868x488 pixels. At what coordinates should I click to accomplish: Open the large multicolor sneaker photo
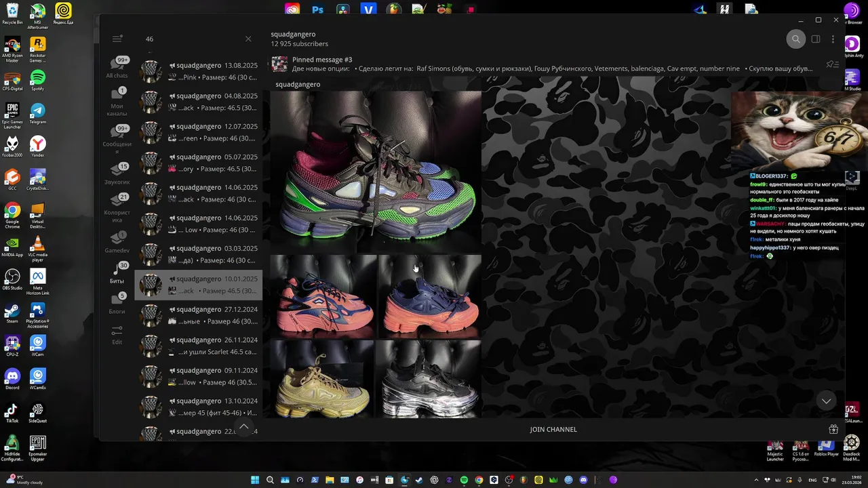[x=376, y=172]
